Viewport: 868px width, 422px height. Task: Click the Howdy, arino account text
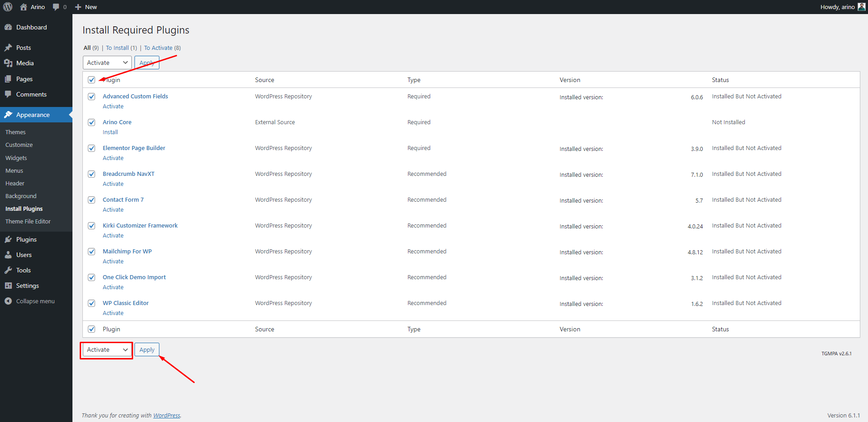pos(838,7)
